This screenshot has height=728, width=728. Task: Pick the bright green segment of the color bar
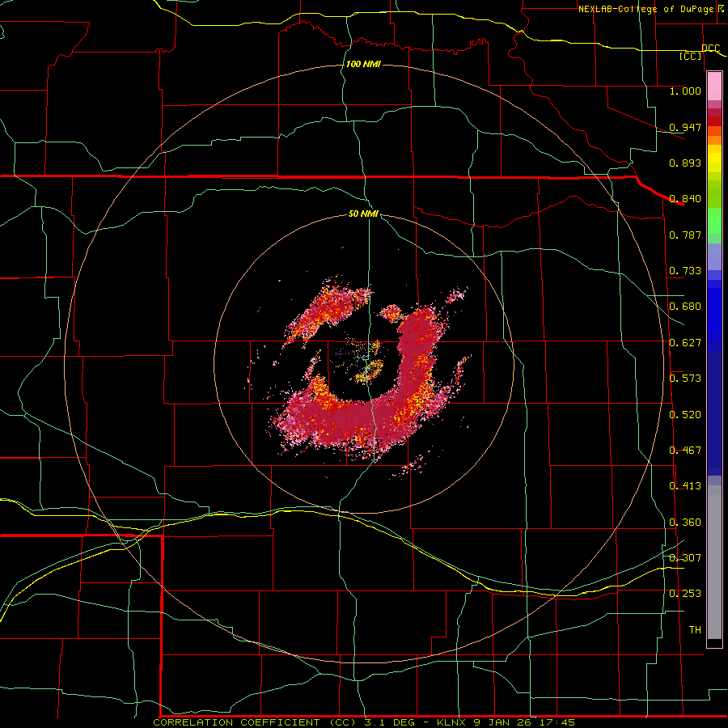(x=714, y=221)
